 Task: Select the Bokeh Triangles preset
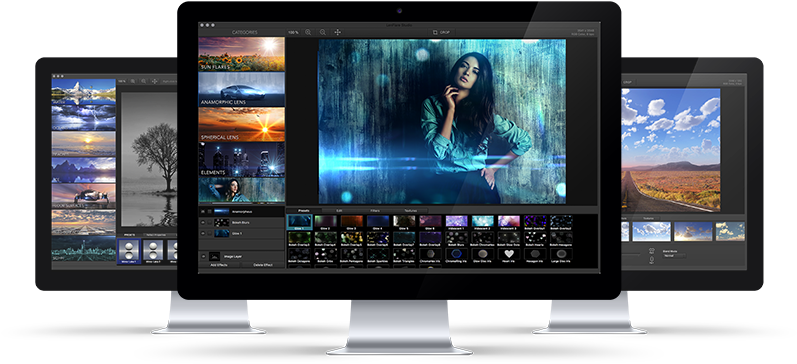pyautogui.click(x=404, y=255)
